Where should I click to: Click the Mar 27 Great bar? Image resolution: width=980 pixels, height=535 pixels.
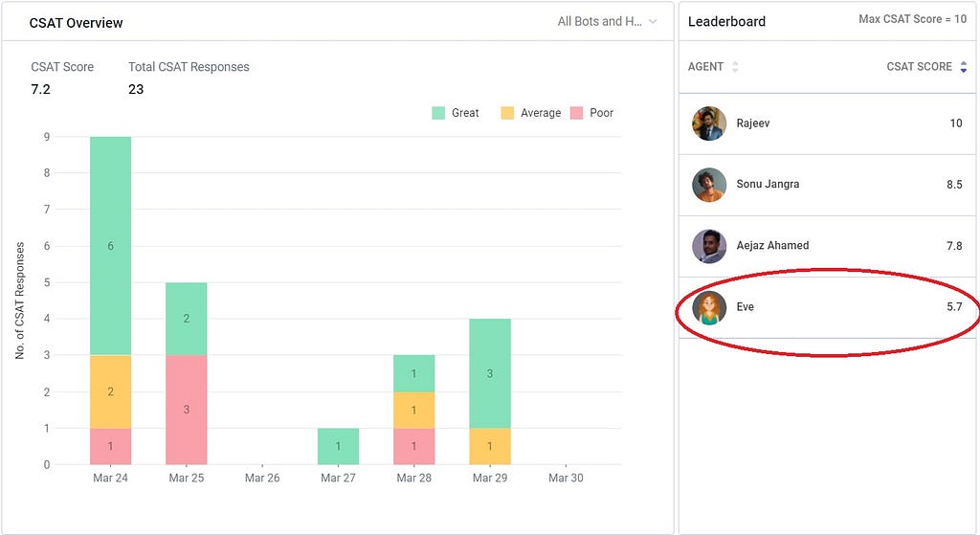click(338, 446)
